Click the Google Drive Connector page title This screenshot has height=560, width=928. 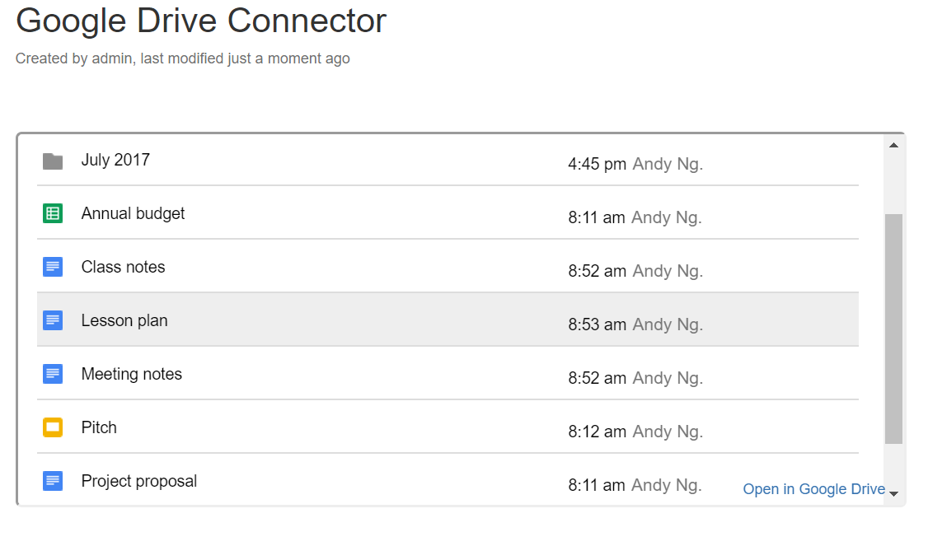[x=201, y=21]
